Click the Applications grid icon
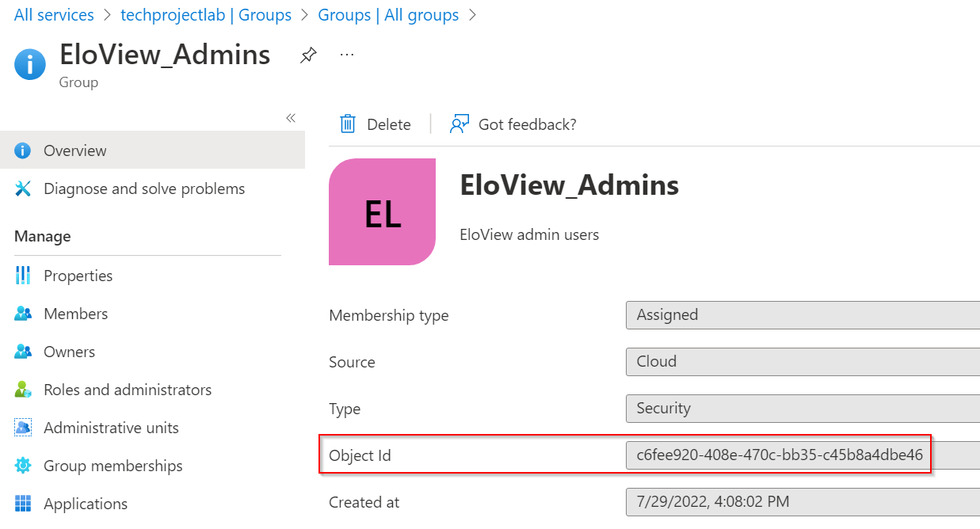This screenshot has height=529, width=980. point(23,504)
